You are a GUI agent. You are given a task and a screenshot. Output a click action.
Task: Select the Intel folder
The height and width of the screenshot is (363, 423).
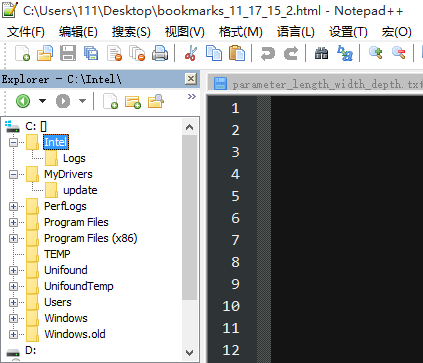(x=56, y=142)
